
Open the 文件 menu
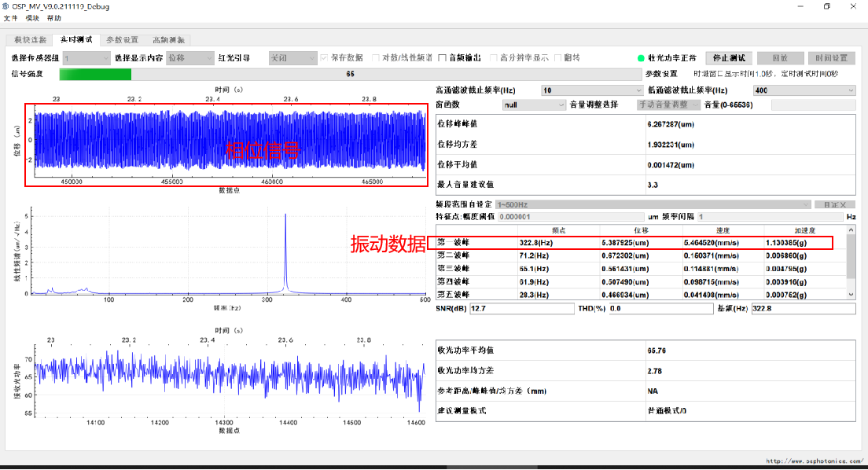(x=10, y=18)
